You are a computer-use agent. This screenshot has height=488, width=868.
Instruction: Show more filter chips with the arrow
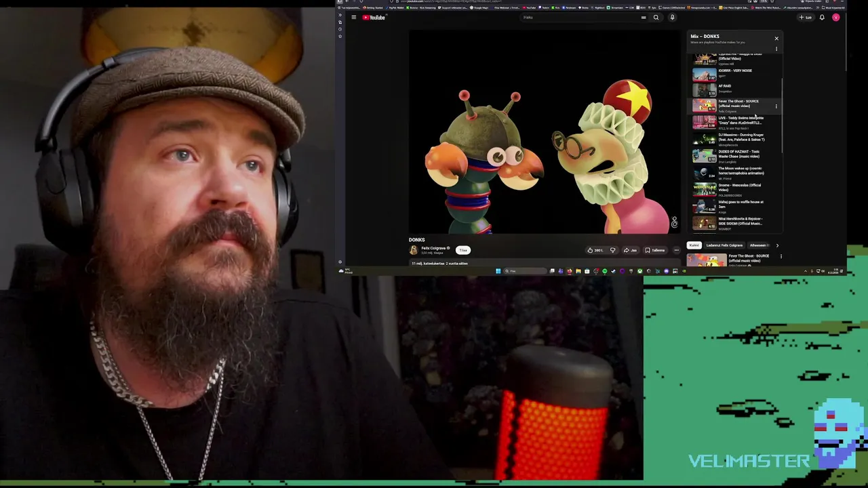777,245
